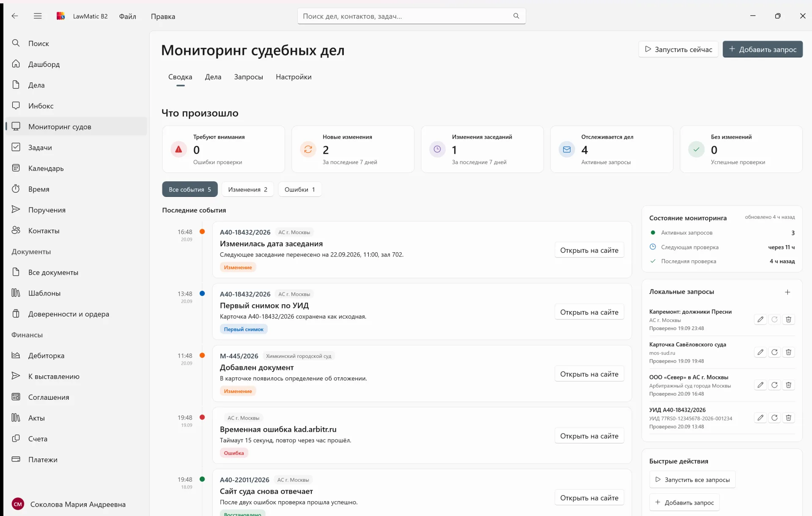Click the LawMatic B2 app logo

pyautogui.click(x=61, y=16)
